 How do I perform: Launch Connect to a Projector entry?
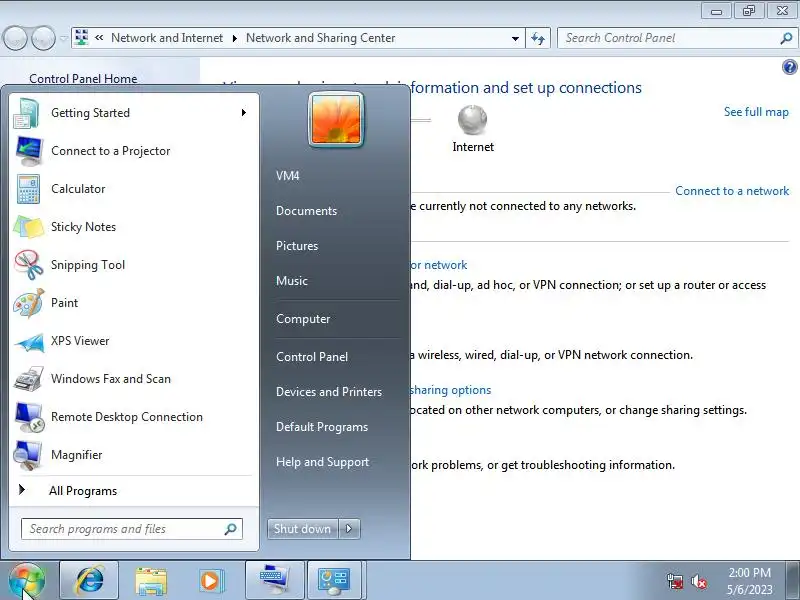click(x=134, y=151)
